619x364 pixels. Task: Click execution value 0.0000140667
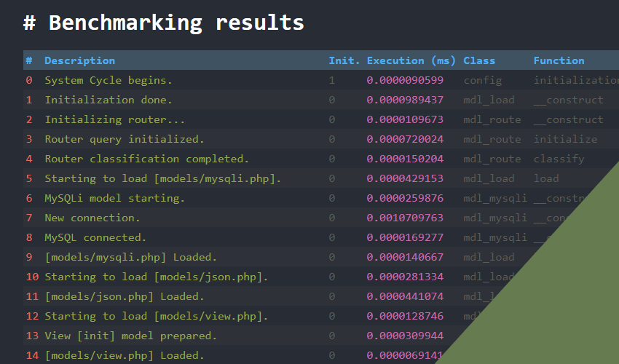405,258
